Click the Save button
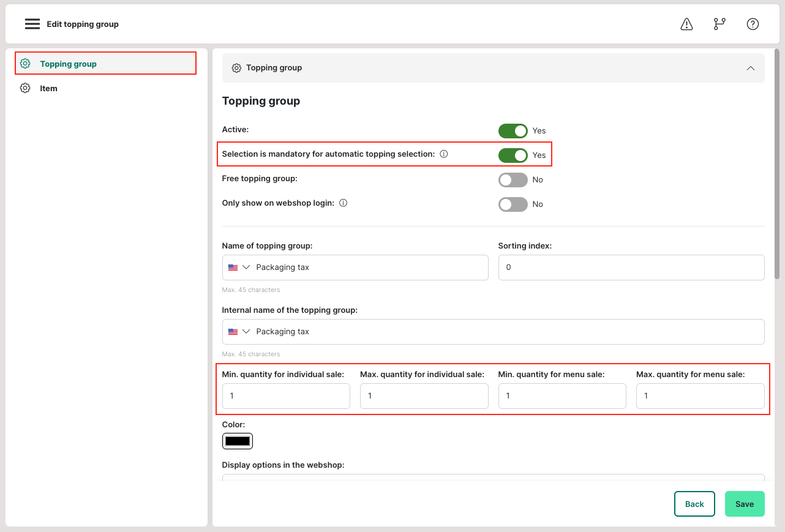Viewport: 785px width, 532px height. pos(745,504)
